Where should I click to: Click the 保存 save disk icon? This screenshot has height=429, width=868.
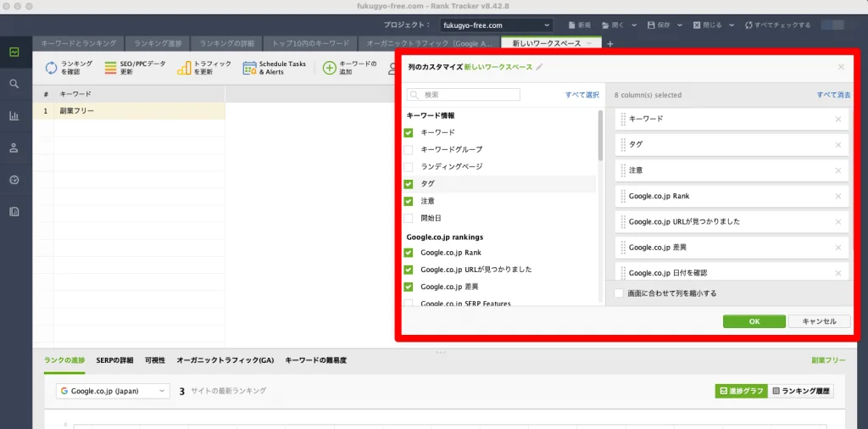[x=651, y=25]
